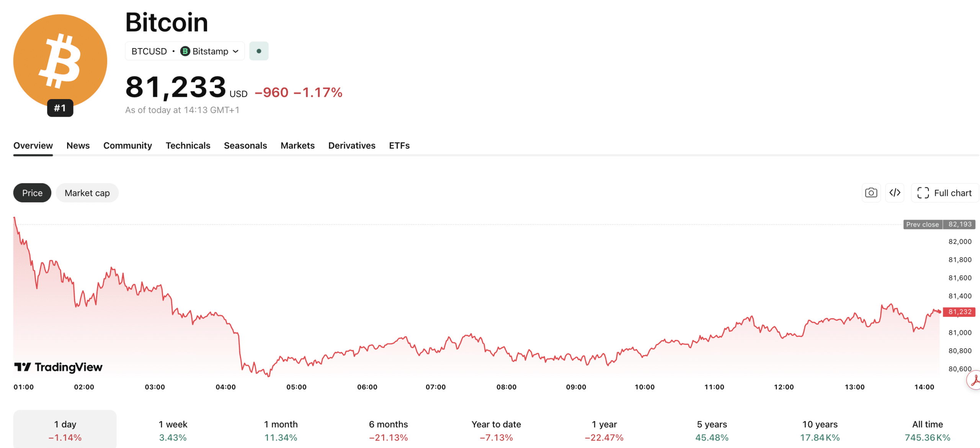Screen dimensions: 980x448
Task: Select the 1 year range
Action: [604, 430]
